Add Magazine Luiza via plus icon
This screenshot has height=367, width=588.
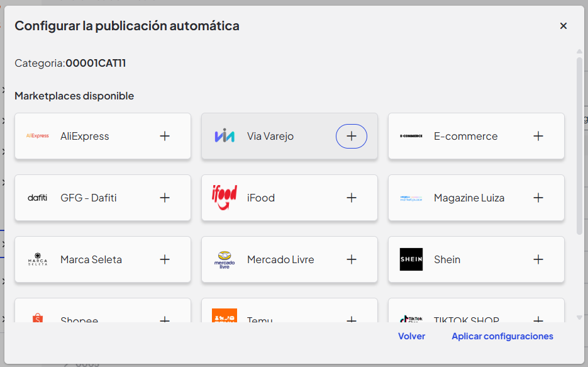pyautogui.click(x=538, y=198)
